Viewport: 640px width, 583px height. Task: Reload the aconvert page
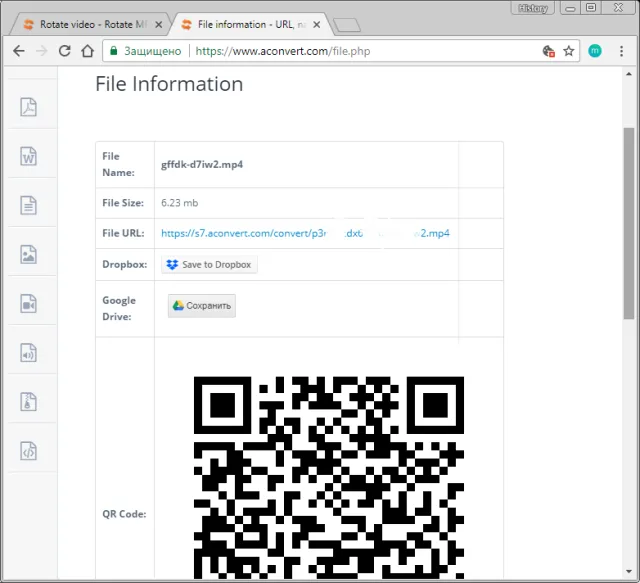click(64, 51)
